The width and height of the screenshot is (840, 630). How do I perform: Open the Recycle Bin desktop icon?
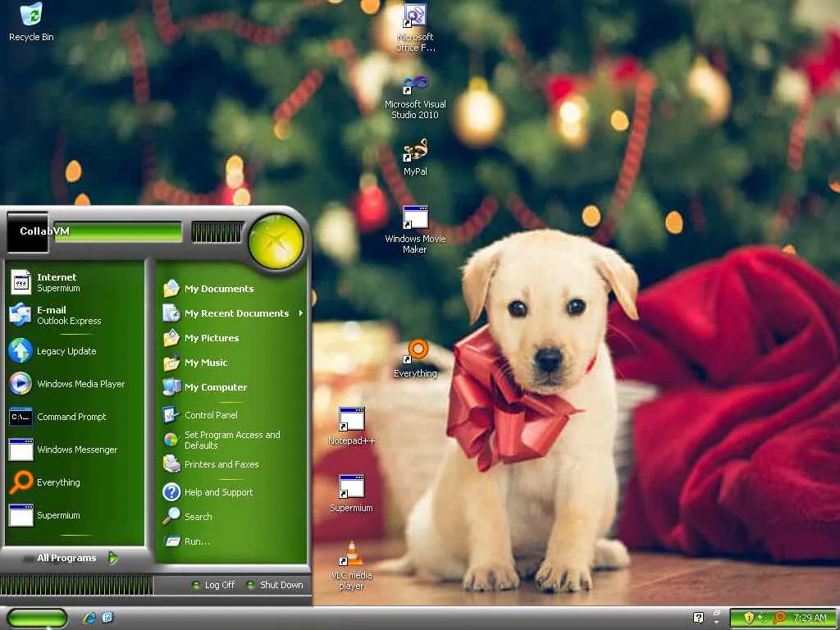[31, 22]
